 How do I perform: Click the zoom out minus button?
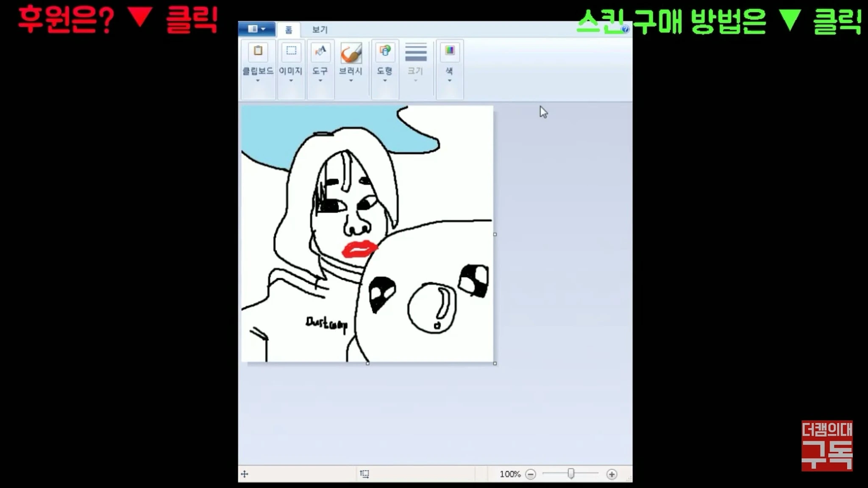click(x=530, y=474)
